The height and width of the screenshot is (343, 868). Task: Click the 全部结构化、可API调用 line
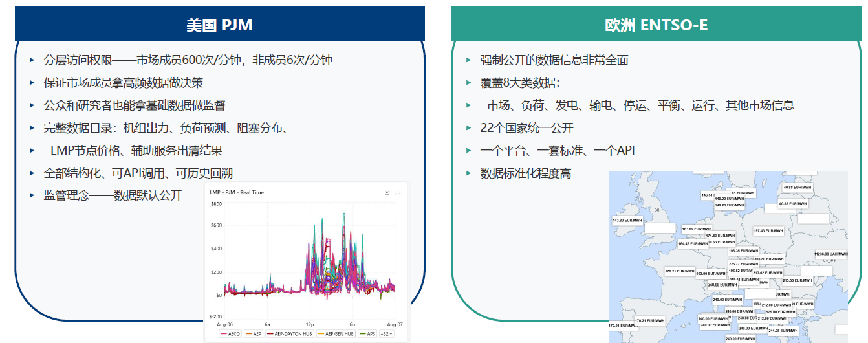click(138, 173)
